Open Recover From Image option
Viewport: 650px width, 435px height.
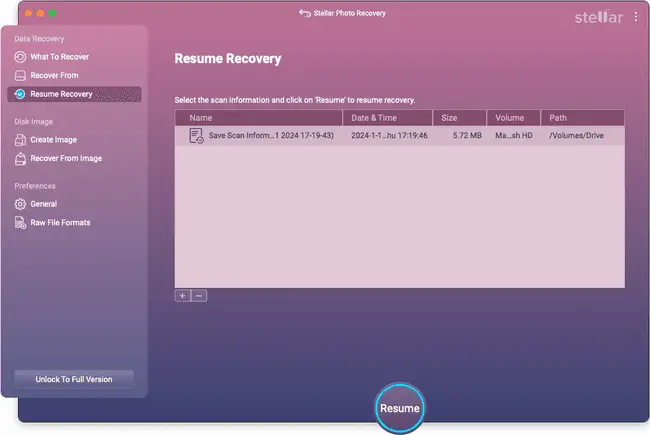(x=66, y=158)
